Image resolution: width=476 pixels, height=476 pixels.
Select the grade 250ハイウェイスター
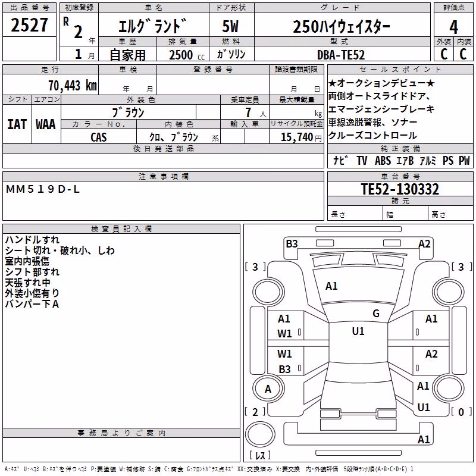tap(342, 27)
